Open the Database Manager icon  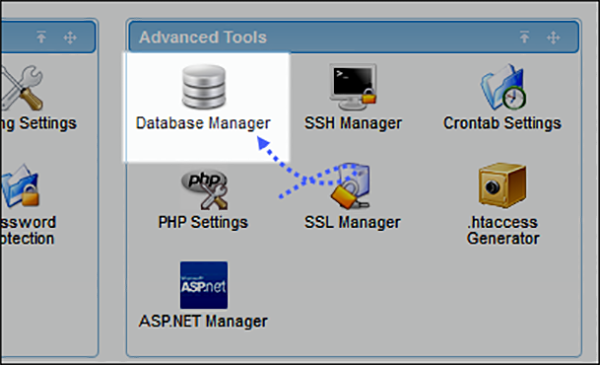click(204, 86)
